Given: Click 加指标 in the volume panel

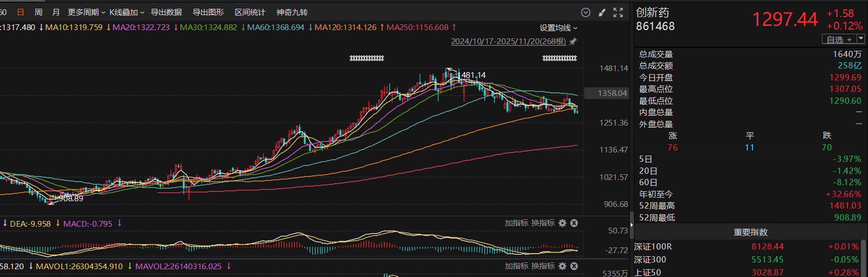Looking at the screenshot, I should tap(517, 266).
